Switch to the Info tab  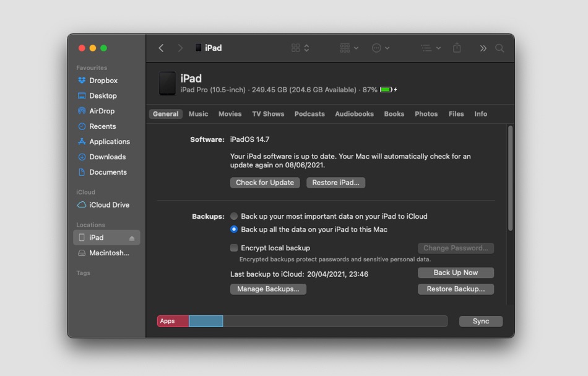480,114
